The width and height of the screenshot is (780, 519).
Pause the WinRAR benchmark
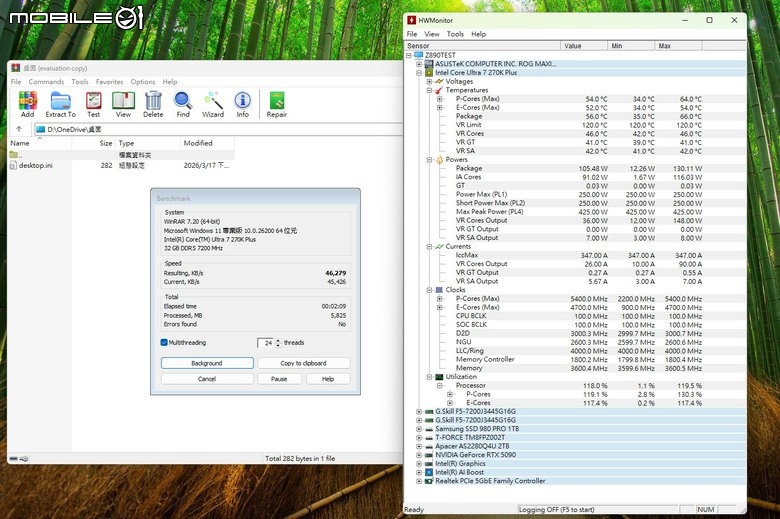279,379
